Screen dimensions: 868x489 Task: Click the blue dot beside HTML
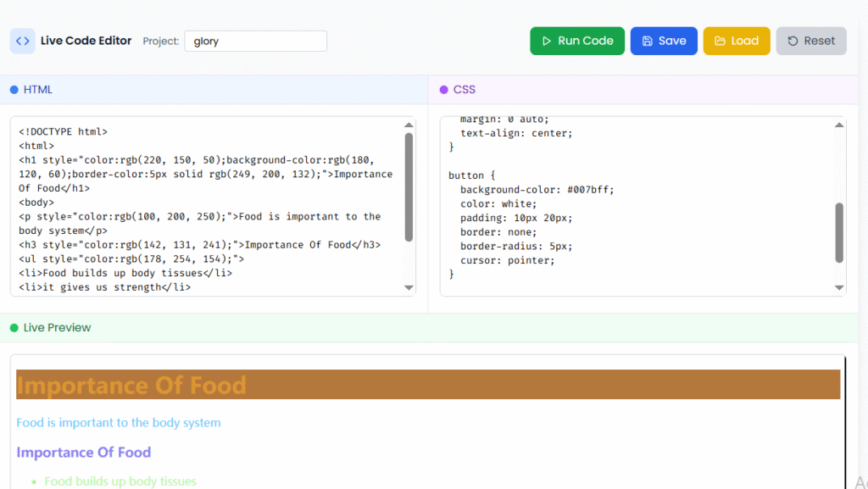click(14, 90)
